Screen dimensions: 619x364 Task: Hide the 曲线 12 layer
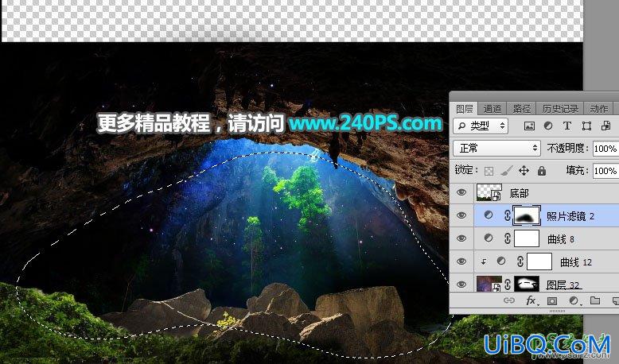[x=461, y=261]
